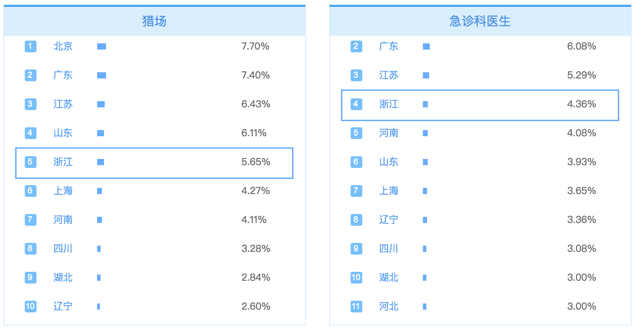Select the 急诊科医生 table header
The height and width of the screenshot is (331, 644).
click(480, 21)
